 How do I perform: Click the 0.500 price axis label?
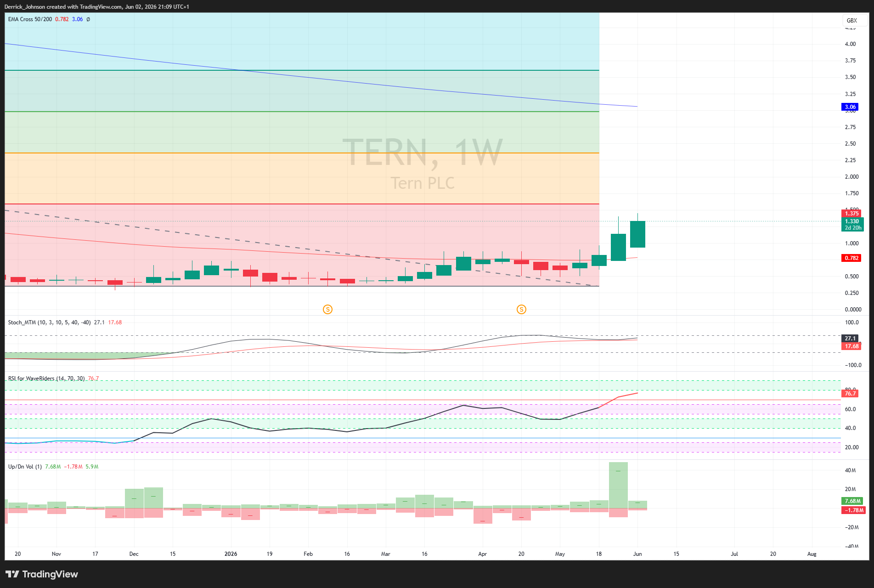(x=852, y=277)
